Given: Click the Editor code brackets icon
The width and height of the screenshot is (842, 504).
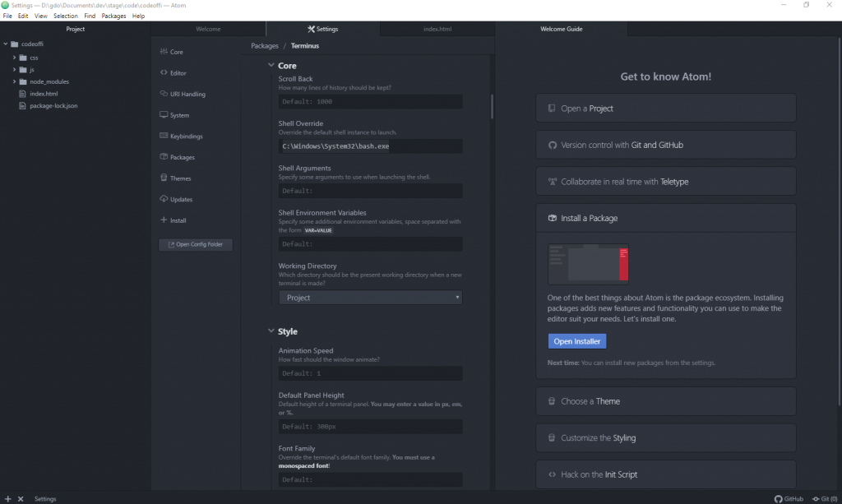Looking at the screenshot, I should 164,72.
